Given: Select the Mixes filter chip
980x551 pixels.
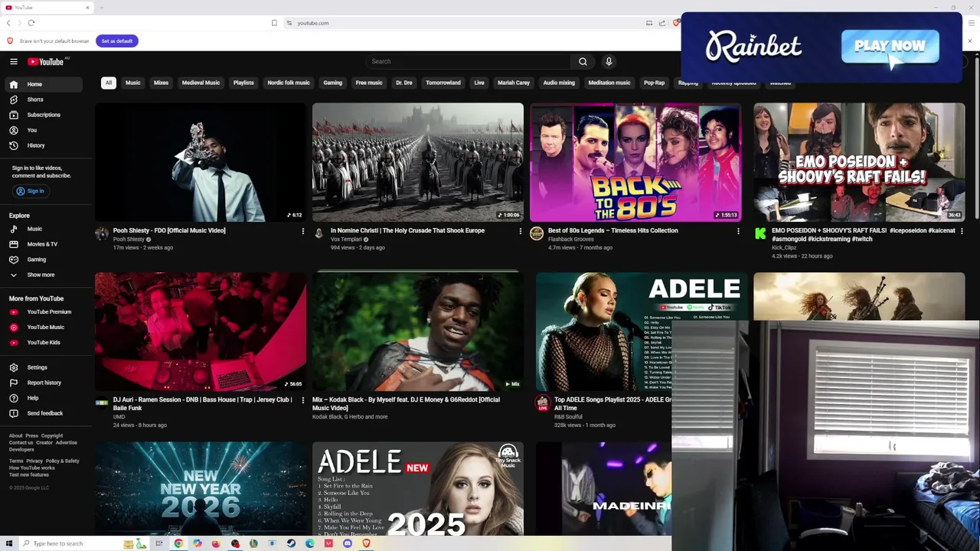Looking at the screenshot, I should 161,83.
